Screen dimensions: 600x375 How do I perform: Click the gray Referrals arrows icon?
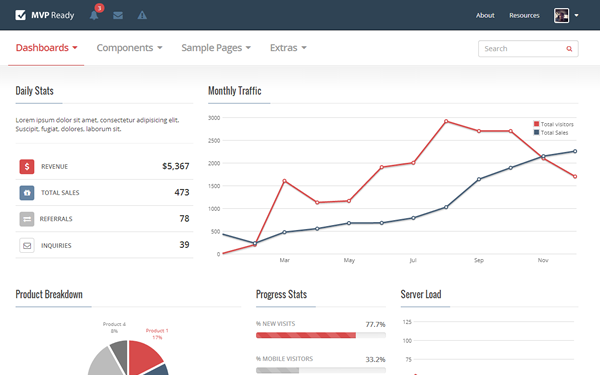click(27, 219)
